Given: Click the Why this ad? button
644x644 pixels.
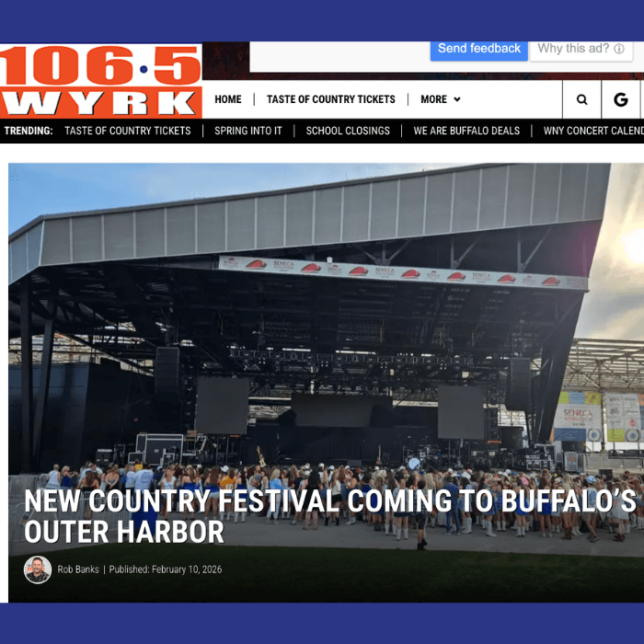Looking at the screenshot, I should tap(581, 51).
